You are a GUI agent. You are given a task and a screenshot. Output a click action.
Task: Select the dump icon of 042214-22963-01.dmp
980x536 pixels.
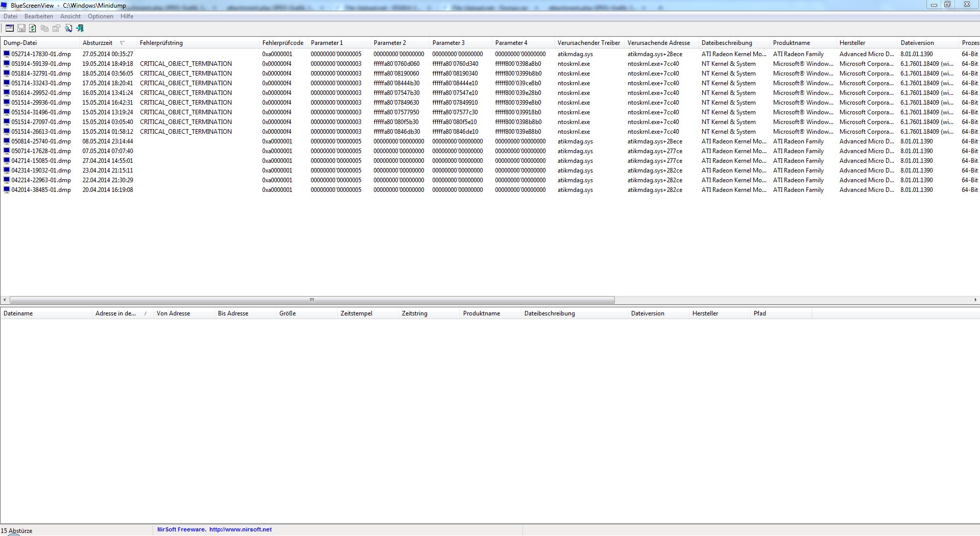pos(7,180)
